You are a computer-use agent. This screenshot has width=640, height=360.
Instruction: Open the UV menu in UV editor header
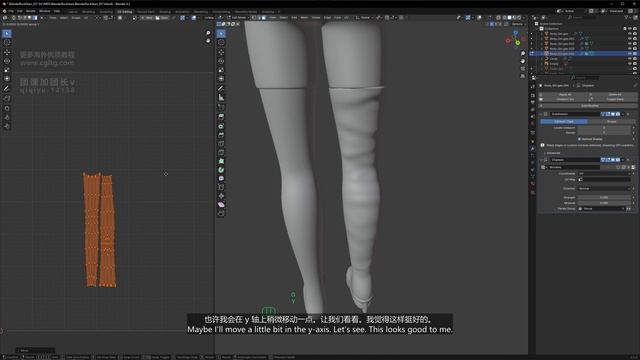[86, 18]
